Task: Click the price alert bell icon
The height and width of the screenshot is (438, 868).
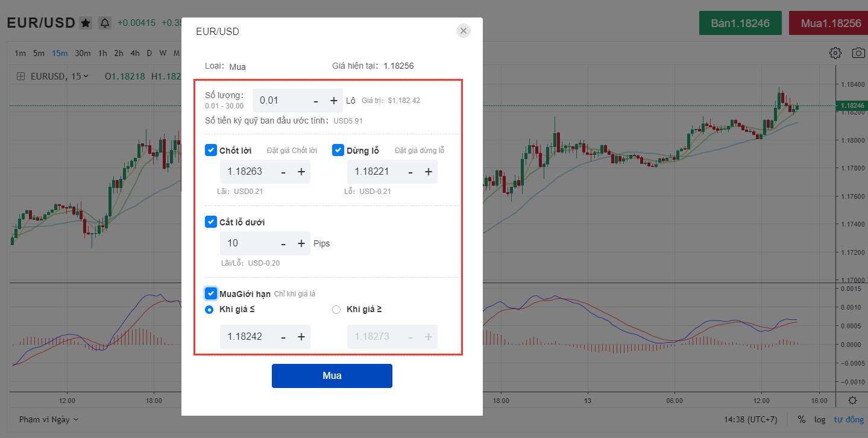Action: tap(105, 23)
